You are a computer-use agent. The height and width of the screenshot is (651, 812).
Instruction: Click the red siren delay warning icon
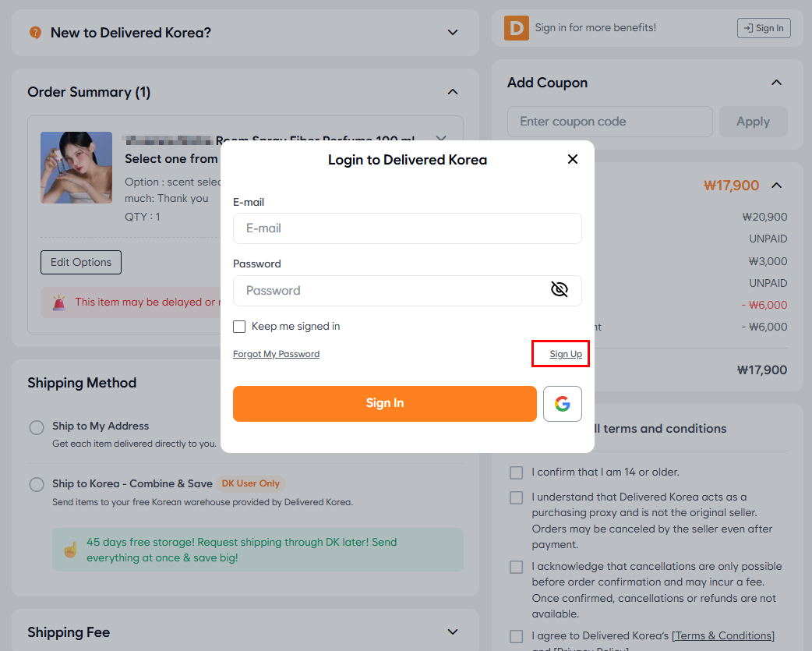(59, 303)
